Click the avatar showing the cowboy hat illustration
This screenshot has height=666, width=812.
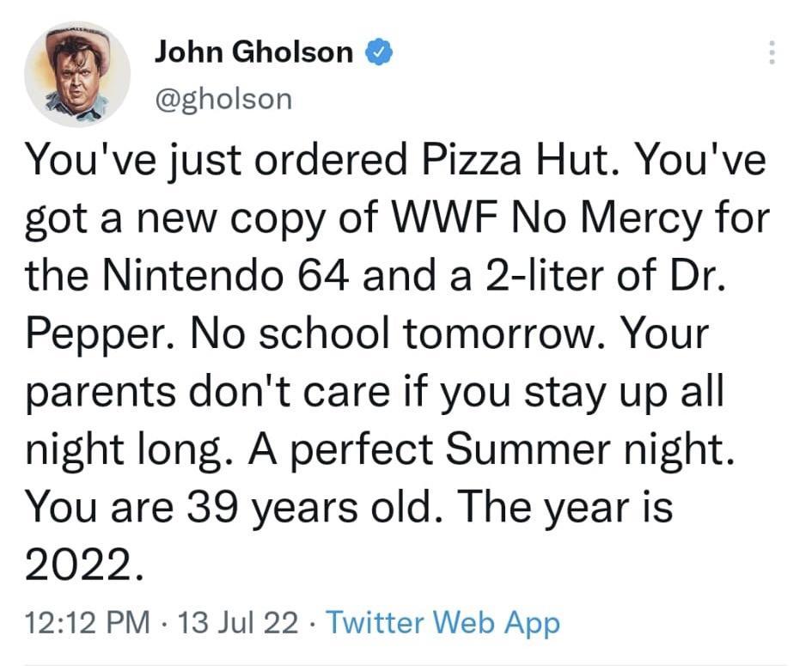tap(76, 73)
